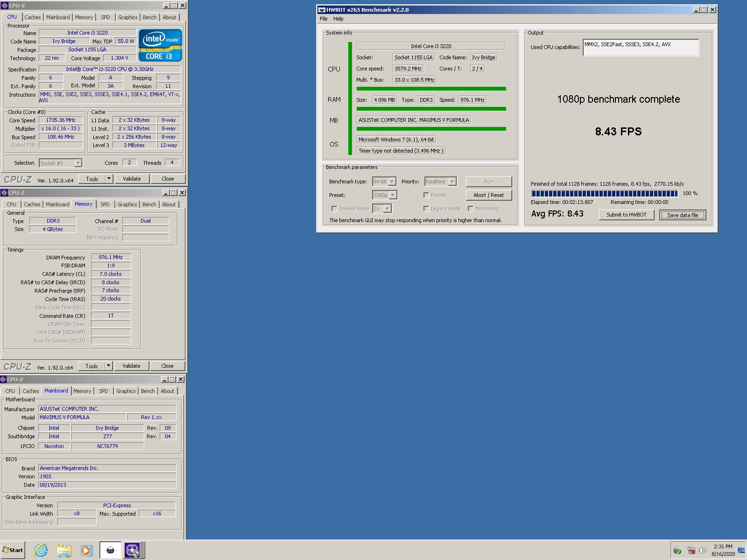Select the CPU-Z taskbar button

coord(133,550)
